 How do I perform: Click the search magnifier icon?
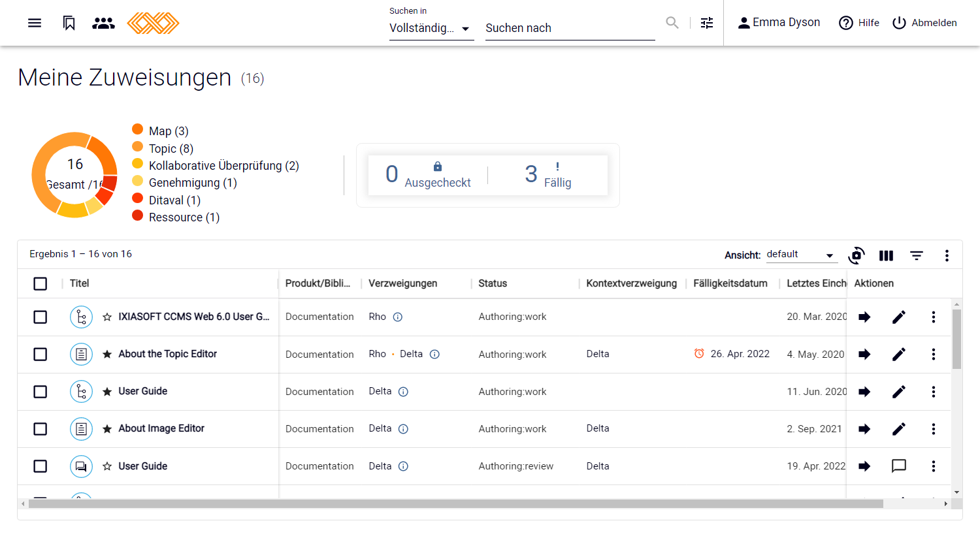[x=672, y=23]
